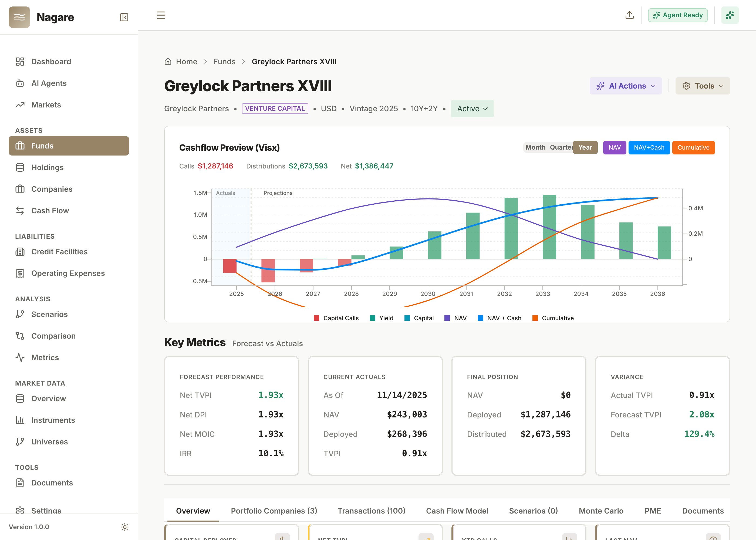756x540 pixels.
Task: Click the Universes branch icon
Action: point(20,441)
